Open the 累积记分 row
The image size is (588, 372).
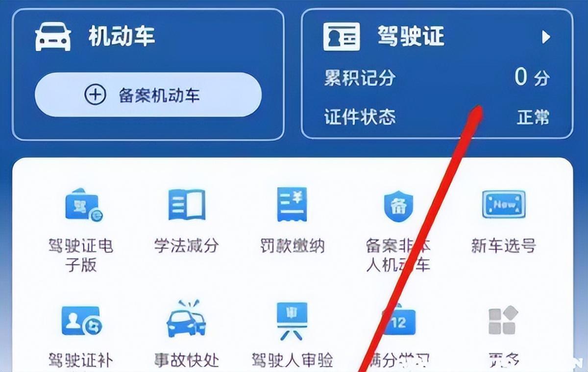[437, 78]
